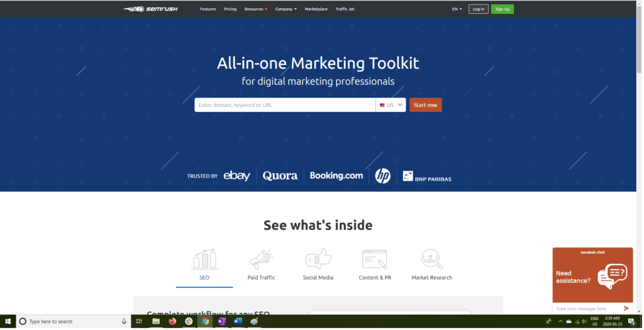Switch to the SEO tab label
The image size is (644, 330).
coord(204,278)
